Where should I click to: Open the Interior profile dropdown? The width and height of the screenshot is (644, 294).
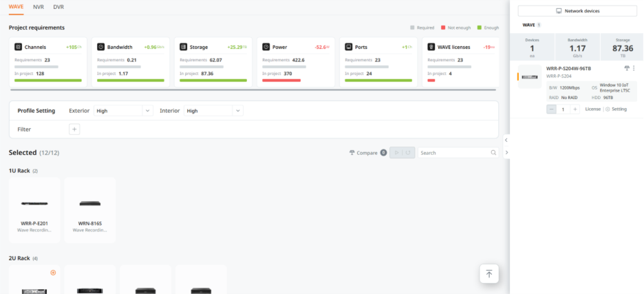point(214,110)
